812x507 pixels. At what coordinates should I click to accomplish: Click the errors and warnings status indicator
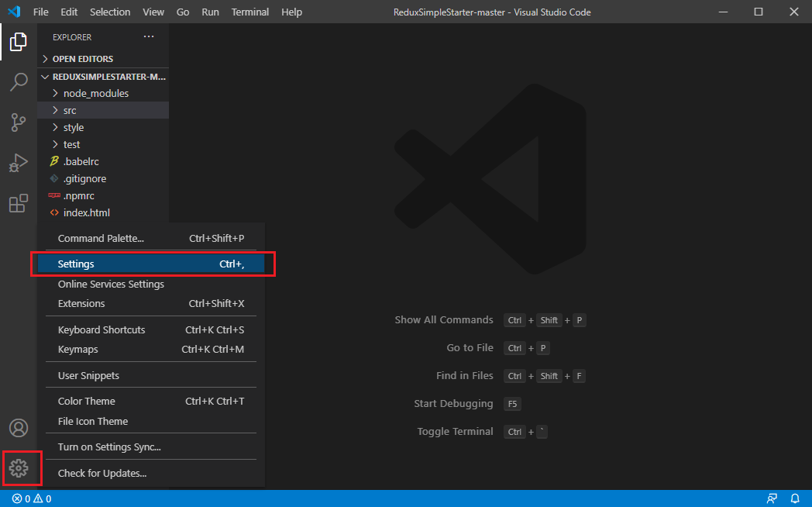pos(32,498)
